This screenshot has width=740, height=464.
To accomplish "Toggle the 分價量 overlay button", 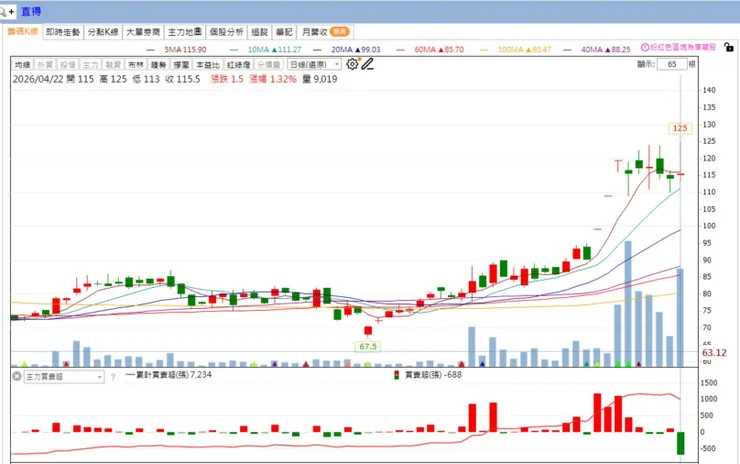I will pyautogui.click(x=269, y=65).
